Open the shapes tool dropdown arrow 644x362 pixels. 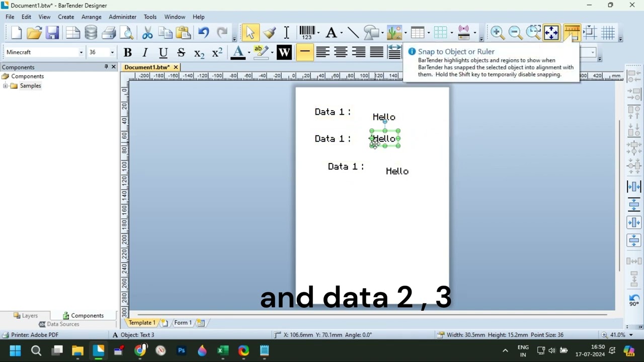coord(382,33)
